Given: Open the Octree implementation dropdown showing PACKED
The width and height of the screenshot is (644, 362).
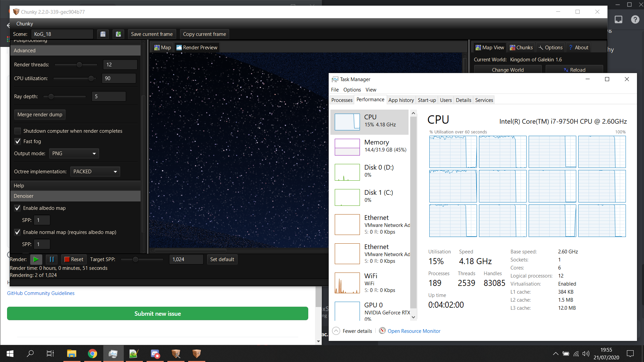Looking at the screenshot, I should [95, 171].
